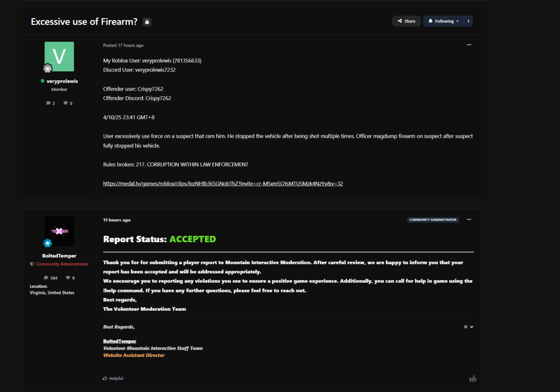Click veryprolewis's member rank badge icon
Viewport: 560px width, 392px height.
click(x=48, y=69)
